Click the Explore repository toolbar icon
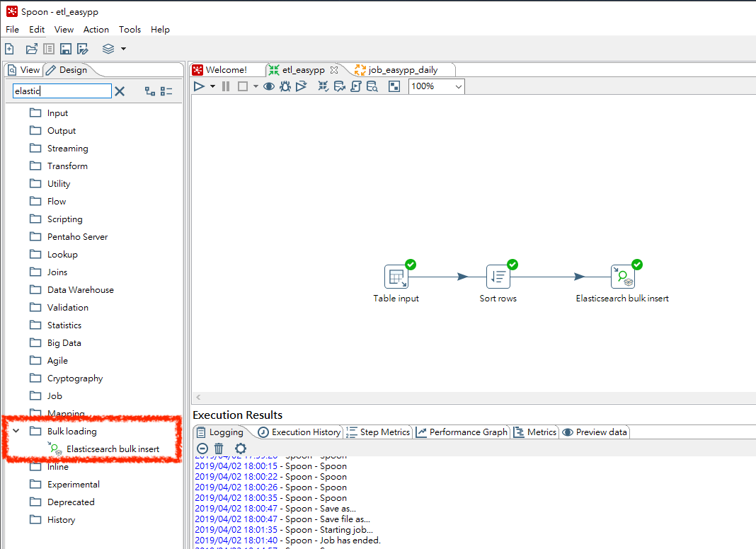The height and width of the screenshot is (549, 756). pyautogui.click(x=49, y=49)
